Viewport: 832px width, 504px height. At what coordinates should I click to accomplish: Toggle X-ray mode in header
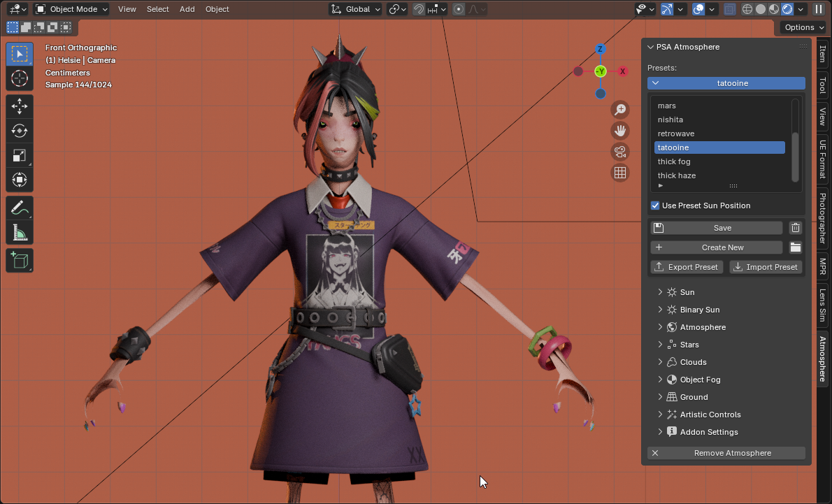coord(730,9)
